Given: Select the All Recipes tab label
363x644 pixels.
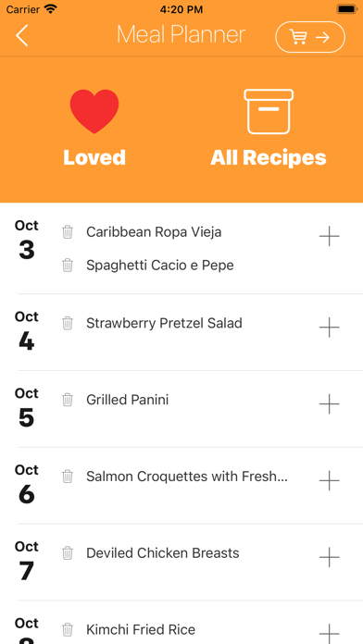Looking at the screenshot, I should tap(269, 157).
